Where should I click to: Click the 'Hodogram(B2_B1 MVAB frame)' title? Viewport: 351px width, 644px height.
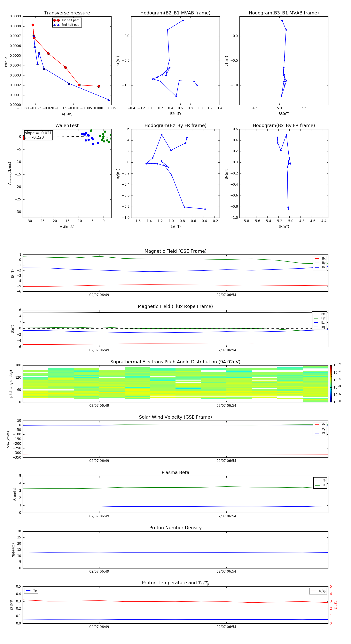tap(175, 13)
